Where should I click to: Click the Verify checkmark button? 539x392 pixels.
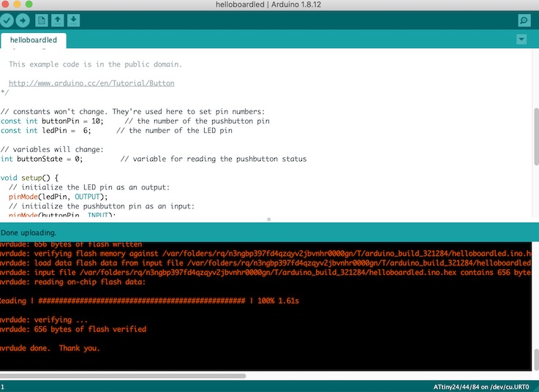click(x=7, y=20)
